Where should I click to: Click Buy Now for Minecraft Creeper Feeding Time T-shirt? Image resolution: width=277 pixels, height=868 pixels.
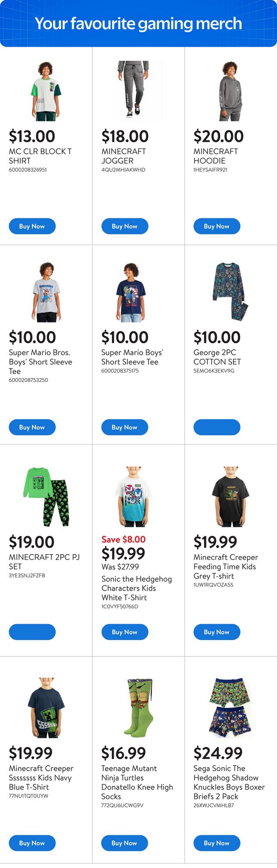tap(217, 632)
